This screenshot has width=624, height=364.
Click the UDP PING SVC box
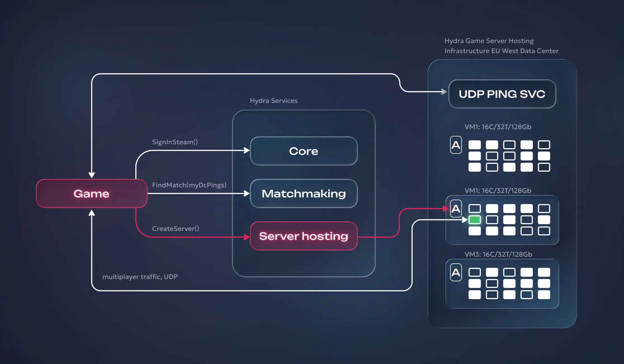pos(502,94)
